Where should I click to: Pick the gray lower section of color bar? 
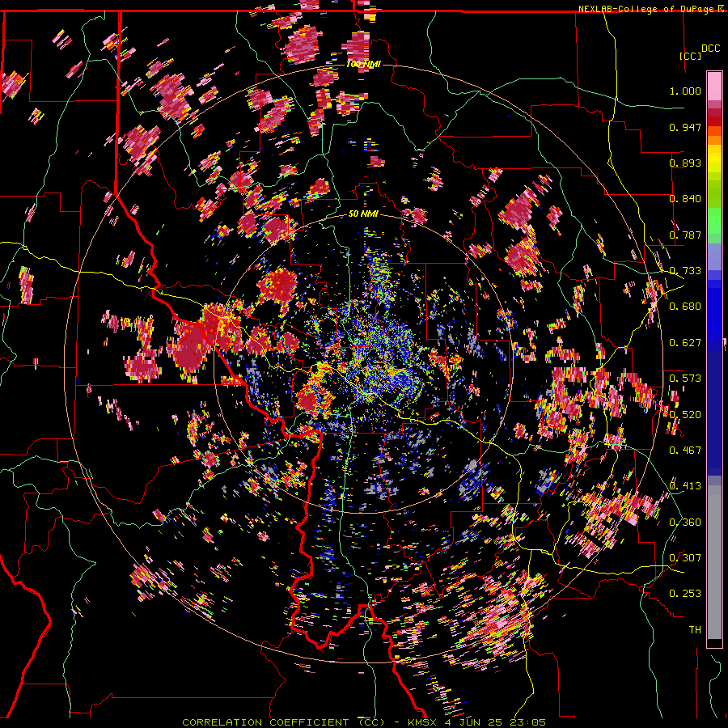click(714, 562)
